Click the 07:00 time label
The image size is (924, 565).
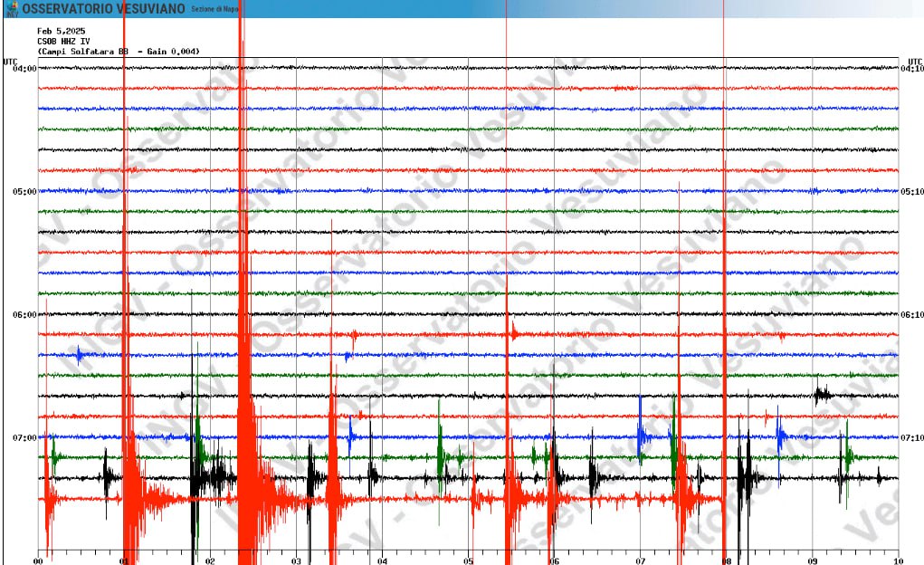[x=24, y=437]
